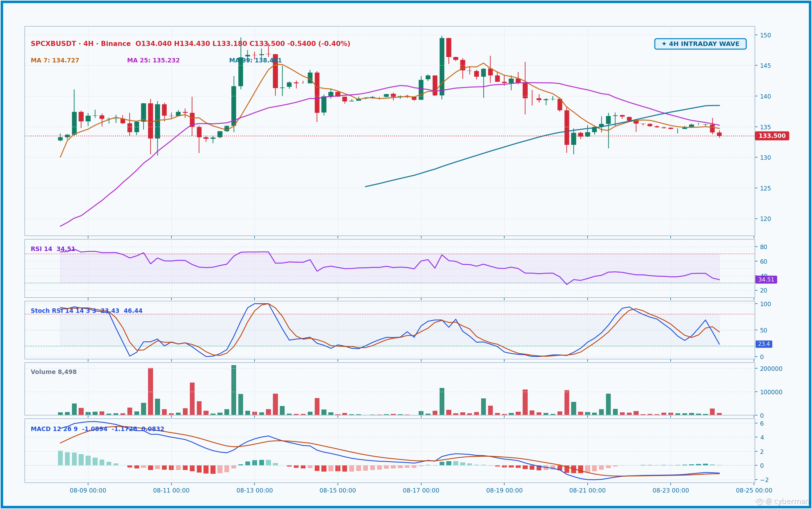Click the 08-23 00:00 date axis label
Viewport: 812px width, 509px height.
point(671,491)
